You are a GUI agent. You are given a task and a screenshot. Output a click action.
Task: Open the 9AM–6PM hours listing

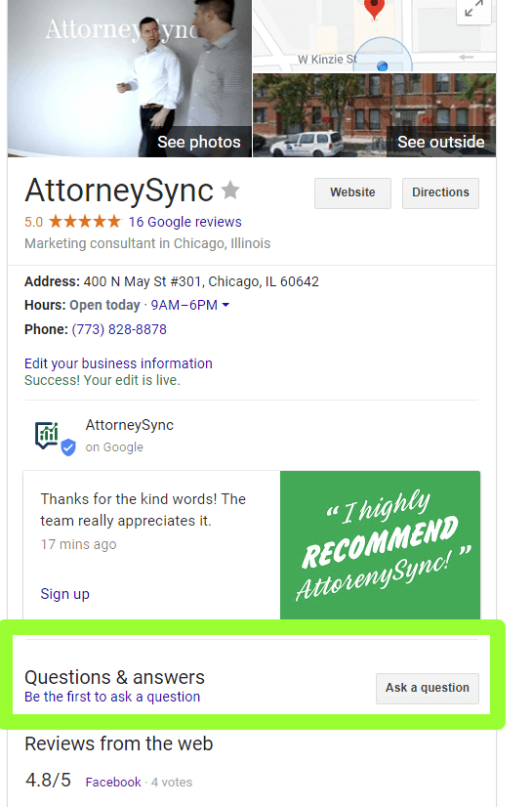184,305
